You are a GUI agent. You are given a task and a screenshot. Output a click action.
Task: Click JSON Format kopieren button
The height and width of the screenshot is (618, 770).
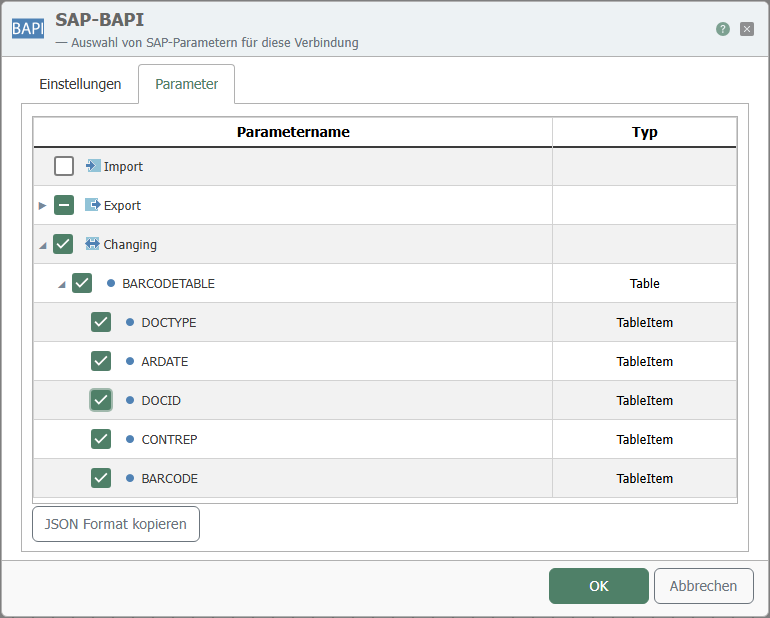pyautogui.click(x=116, y=524)
